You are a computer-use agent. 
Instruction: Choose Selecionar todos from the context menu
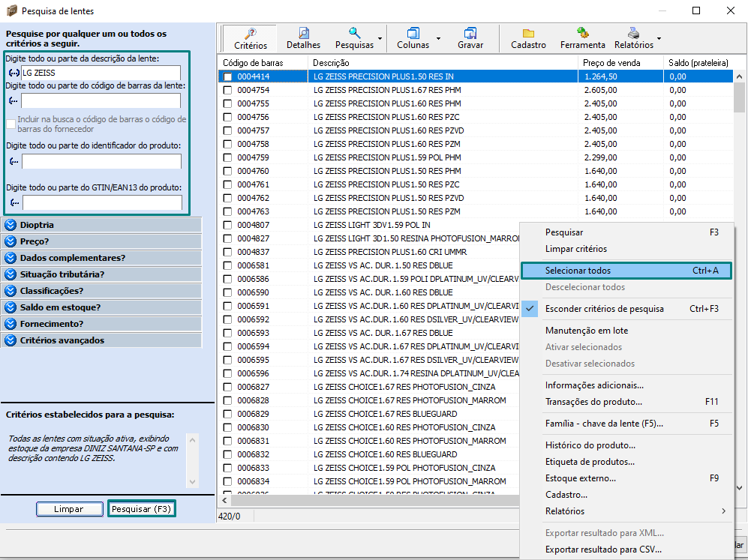626,271
